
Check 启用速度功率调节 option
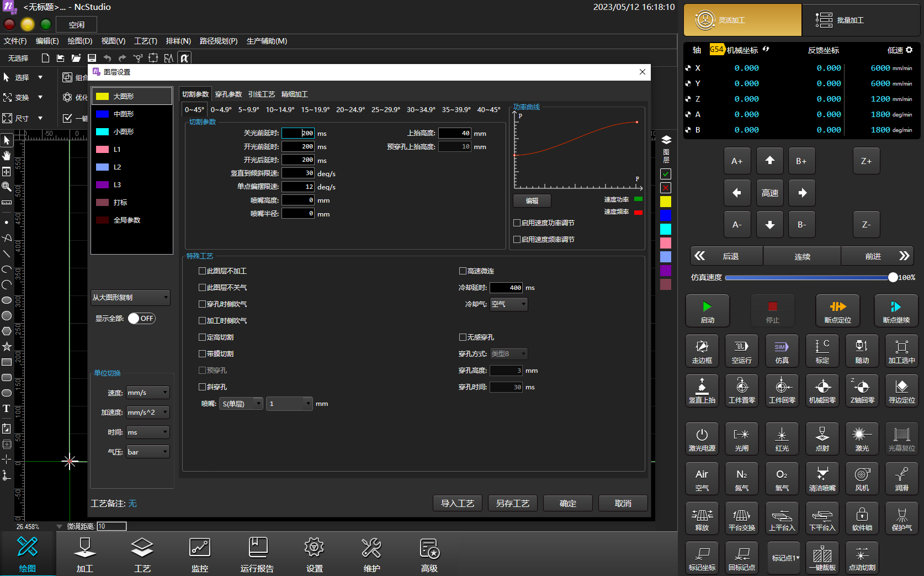pos(517,223)
